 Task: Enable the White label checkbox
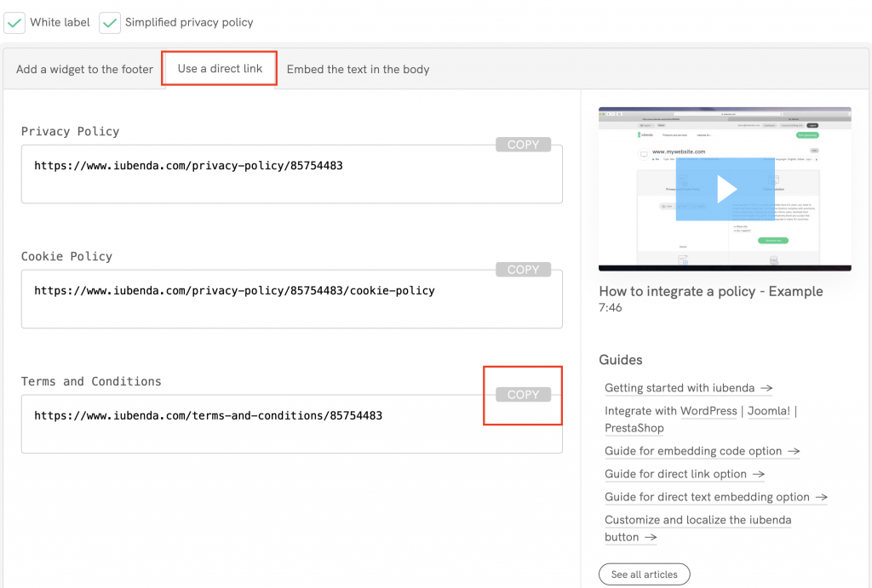14,22
